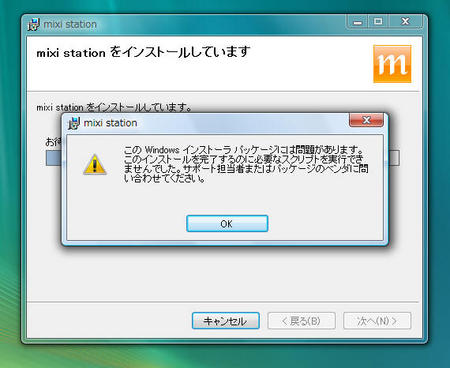Click the キャンセル (Cancel) button
450x368 pixels.
226,321
